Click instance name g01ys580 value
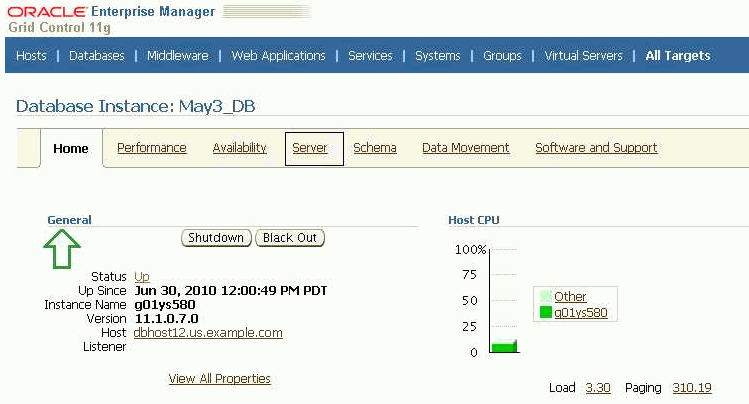This screenshot has width=749, height=404. pos(165,305)
